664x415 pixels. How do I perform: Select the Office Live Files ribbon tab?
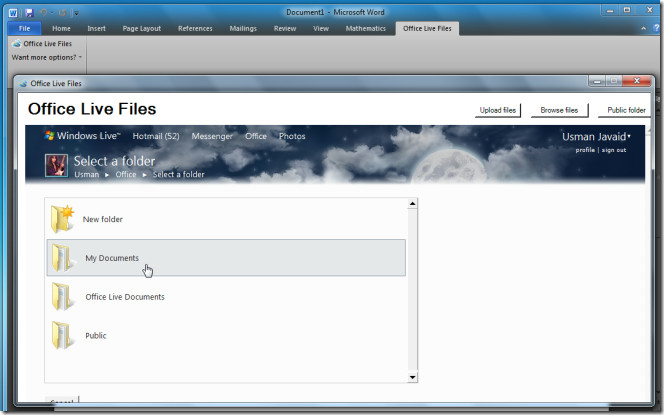[x=427, y=28]
